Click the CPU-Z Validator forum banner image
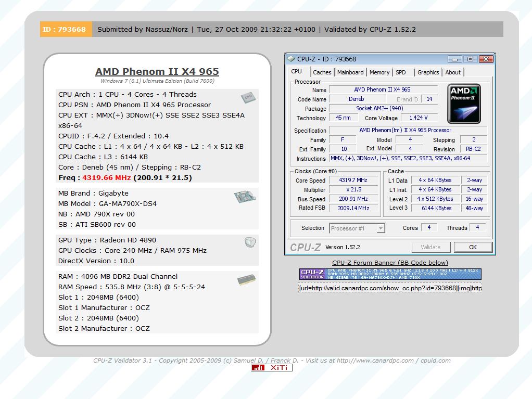The width and height of the screenshot is (532, 399). point(390,274)
